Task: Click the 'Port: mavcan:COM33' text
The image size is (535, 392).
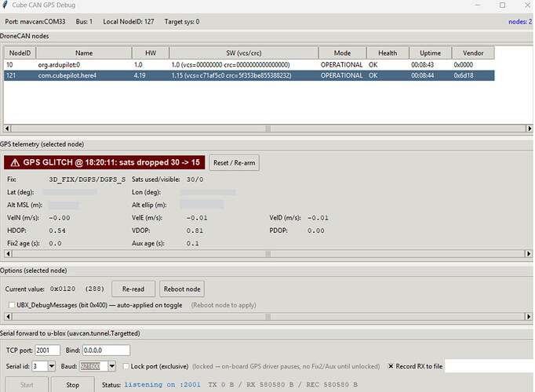Action: (x=35, y=22)
